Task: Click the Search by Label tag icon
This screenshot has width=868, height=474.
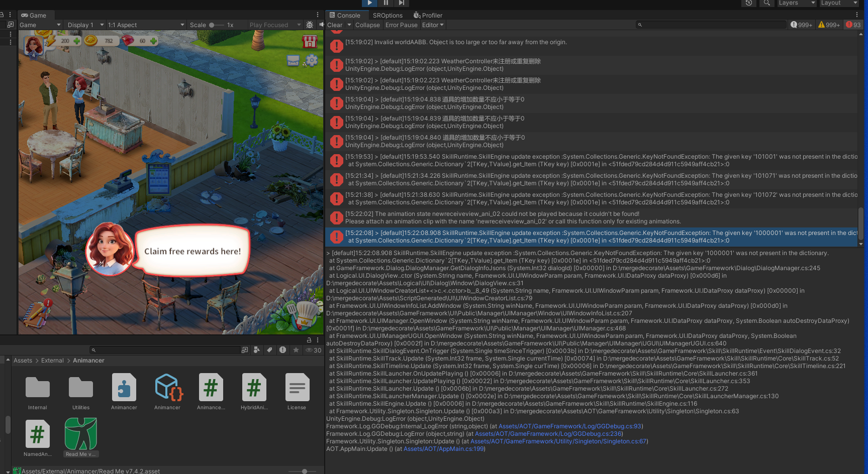Action: click(269, 350)
